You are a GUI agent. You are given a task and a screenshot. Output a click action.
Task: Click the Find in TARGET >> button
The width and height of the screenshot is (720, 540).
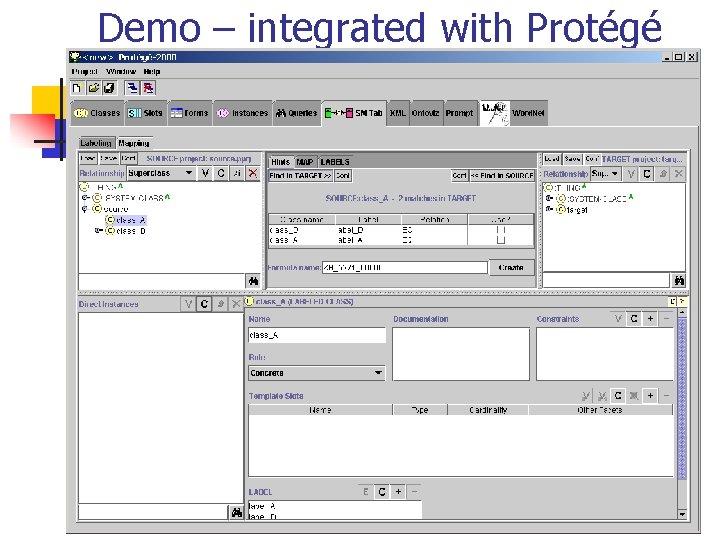pyautogui.click(x=300, y=176)
